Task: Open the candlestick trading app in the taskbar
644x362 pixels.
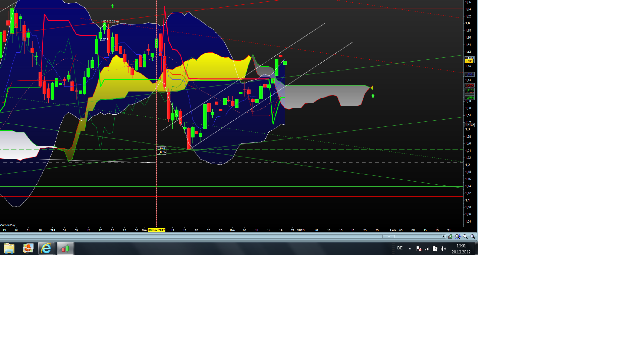Action: pyautogui.click(x=65, y=249)
